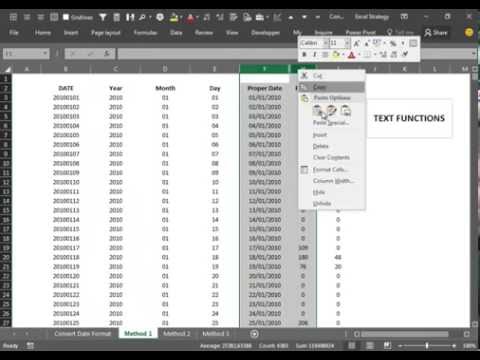Click the yellow smiley feedback icon

(x=469, y=32)
